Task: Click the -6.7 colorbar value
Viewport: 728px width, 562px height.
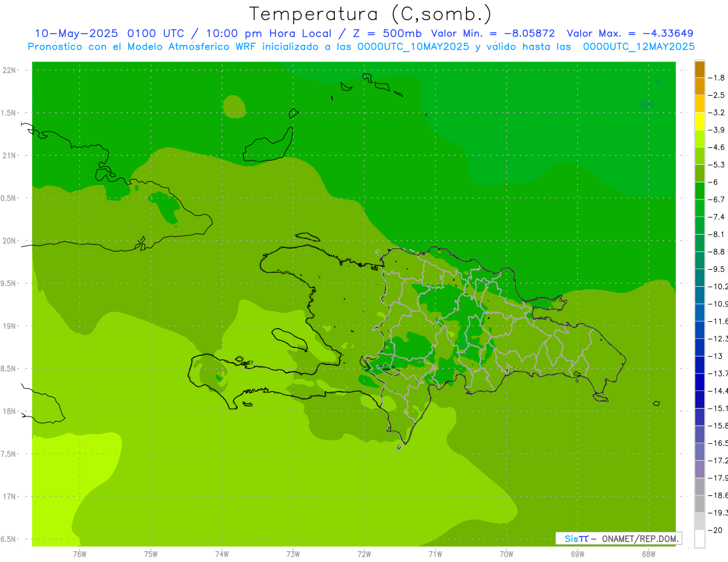Action: 716,199
